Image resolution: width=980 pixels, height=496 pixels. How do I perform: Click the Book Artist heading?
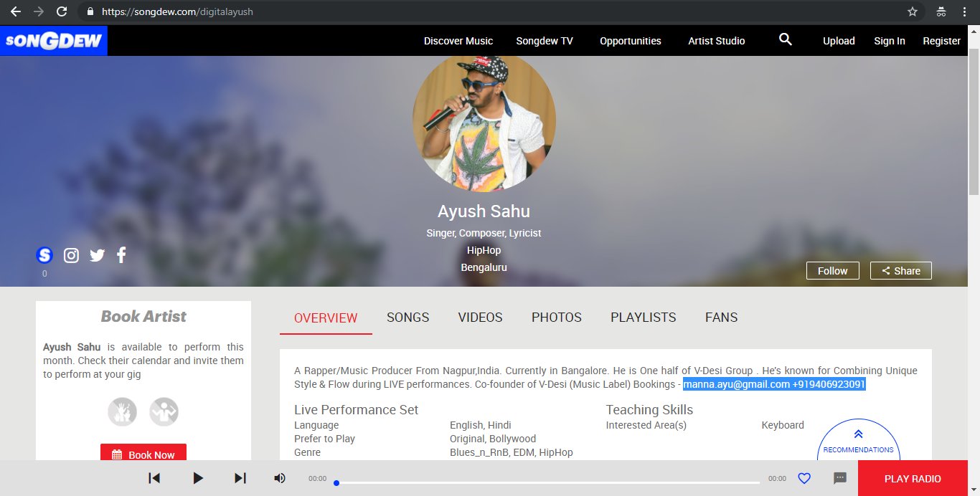[143, 316]
